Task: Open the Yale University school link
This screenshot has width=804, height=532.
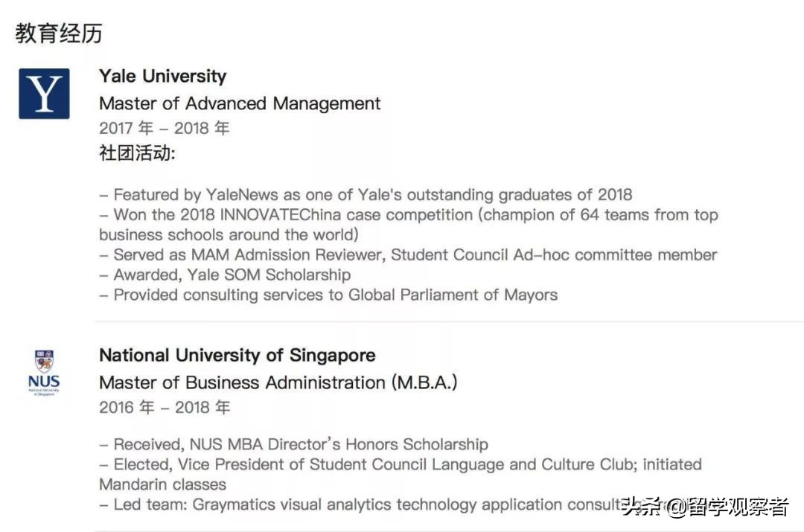Action: 162,76
